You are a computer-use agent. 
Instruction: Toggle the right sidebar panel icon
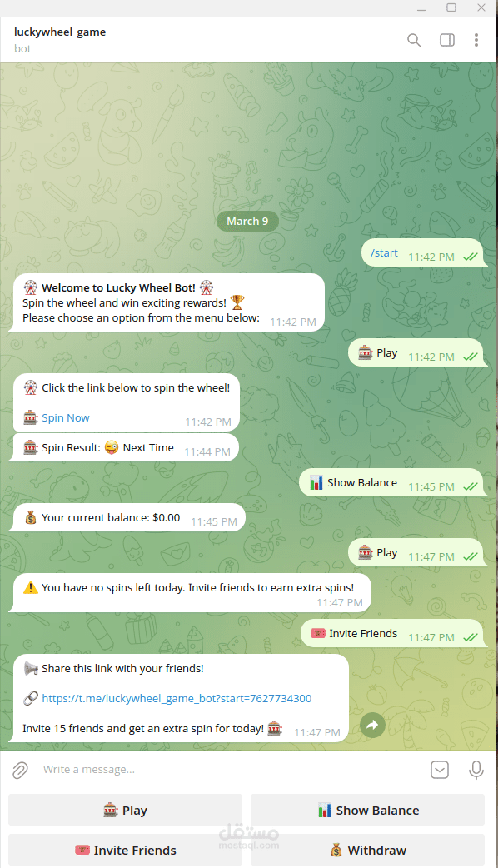click(x=447, y=40)
